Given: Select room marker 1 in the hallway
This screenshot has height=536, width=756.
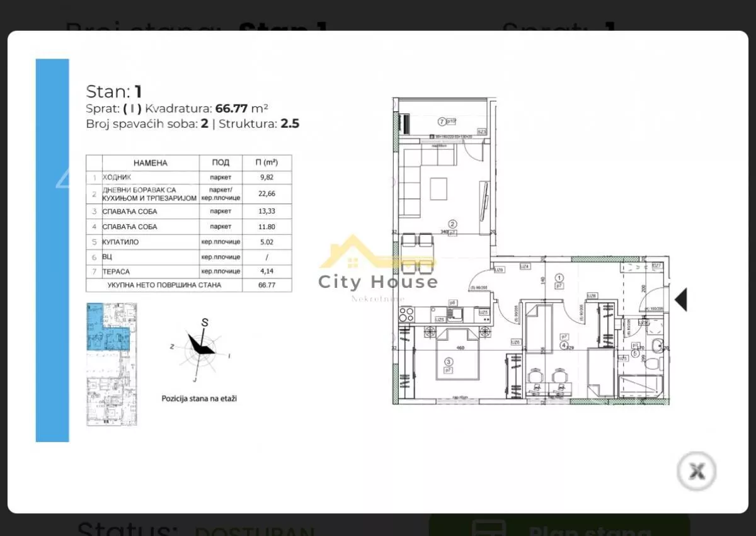Looking at the screenshot, I should tap(558, 278).
